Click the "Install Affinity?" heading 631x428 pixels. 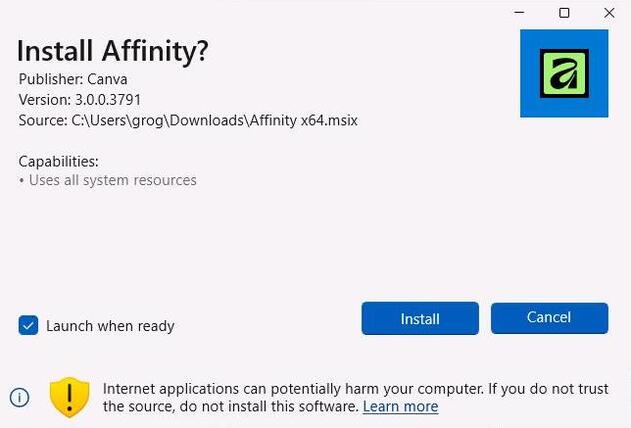(x=113, y=51)
